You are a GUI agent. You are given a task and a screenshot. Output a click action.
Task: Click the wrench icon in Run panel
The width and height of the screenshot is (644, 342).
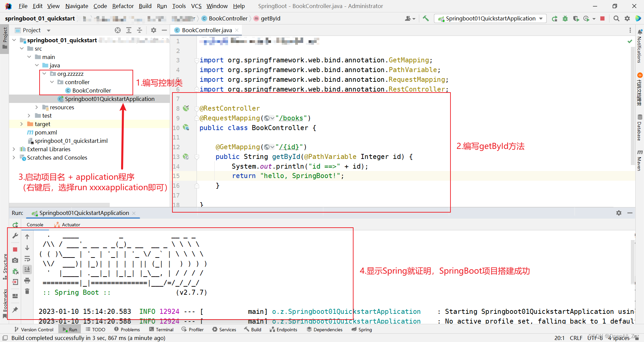[x=15, y=236]
